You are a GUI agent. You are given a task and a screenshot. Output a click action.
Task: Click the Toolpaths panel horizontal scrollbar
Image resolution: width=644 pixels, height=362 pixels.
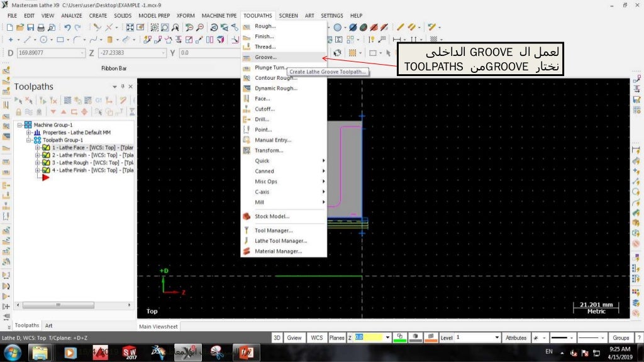(x=74, y=305)
